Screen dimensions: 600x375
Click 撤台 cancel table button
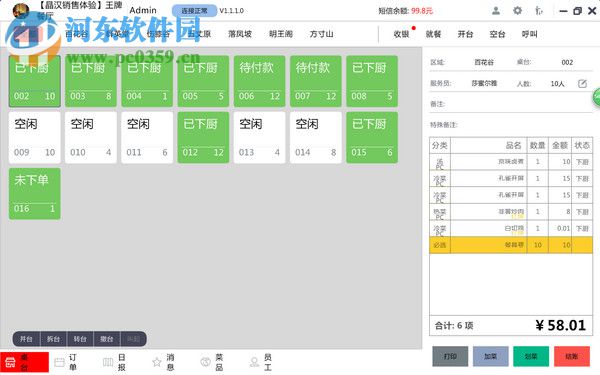coord(107,339)
